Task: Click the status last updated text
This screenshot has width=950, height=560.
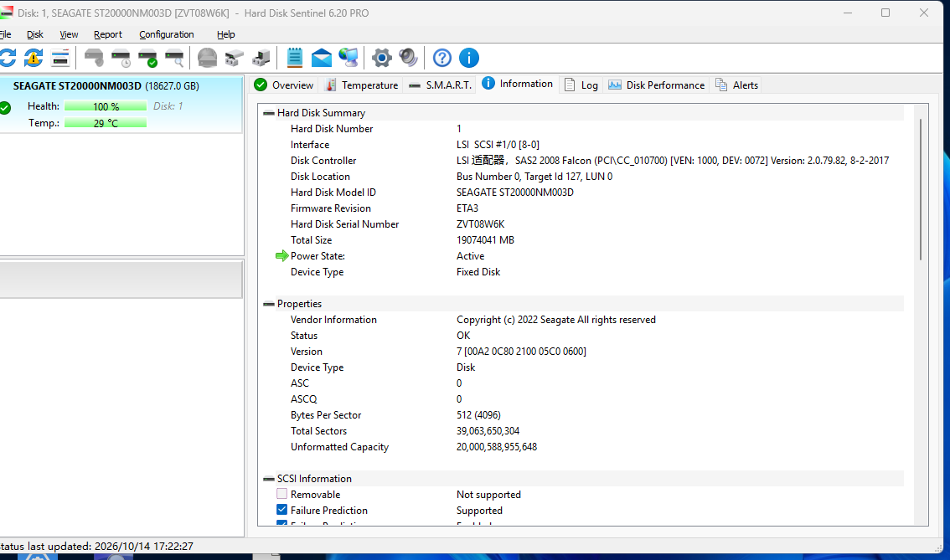Action: point(97,546)
